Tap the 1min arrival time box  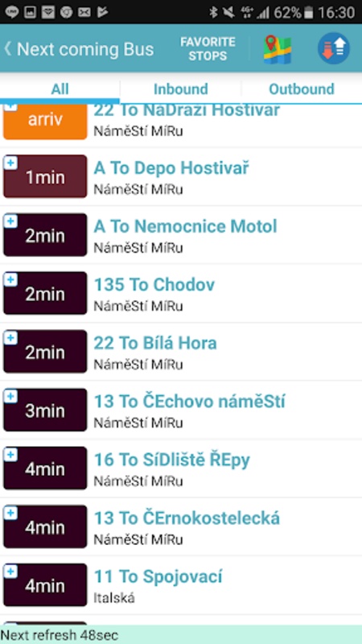[45, 176]
